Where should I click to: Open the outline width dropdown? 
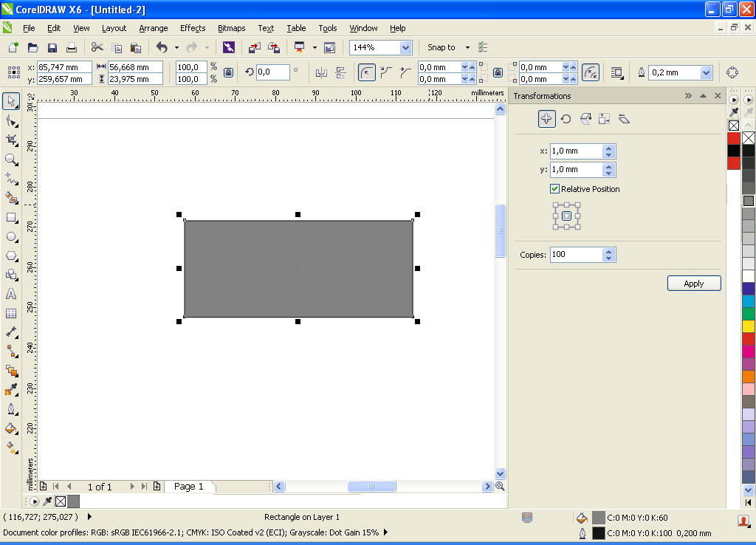tap(706, 73)
